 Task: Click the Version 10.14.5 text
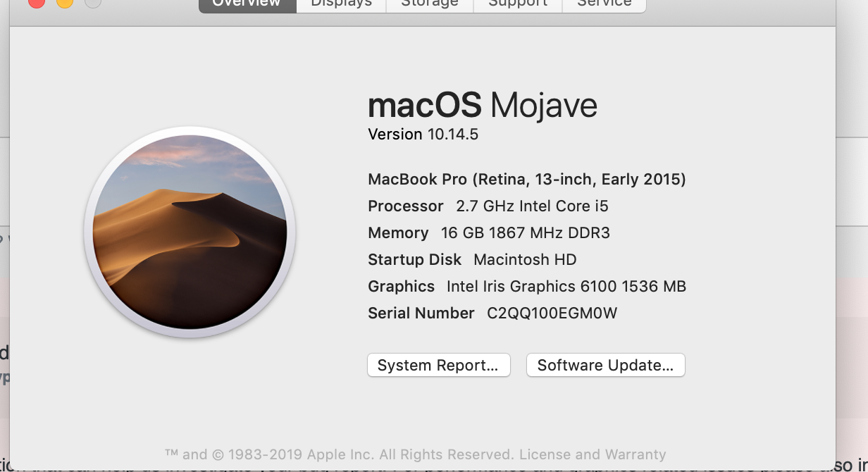click(423, 135)
